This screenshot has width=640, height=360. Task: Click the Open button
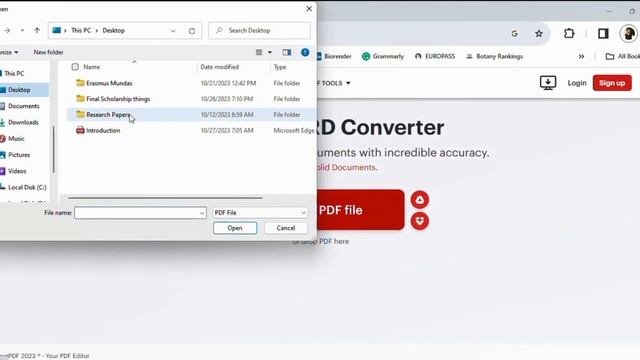235,228
